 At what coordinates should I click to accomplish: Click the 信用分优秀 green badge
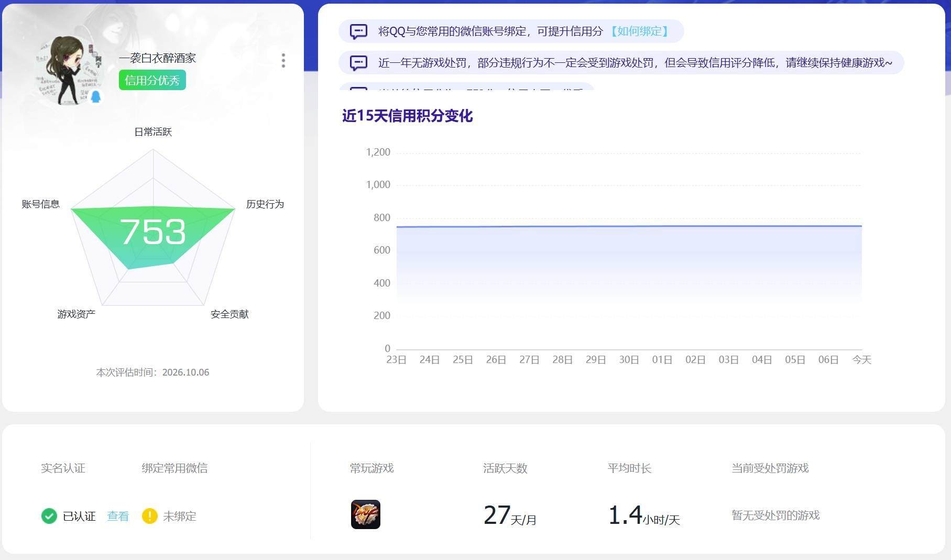point(152,80)
